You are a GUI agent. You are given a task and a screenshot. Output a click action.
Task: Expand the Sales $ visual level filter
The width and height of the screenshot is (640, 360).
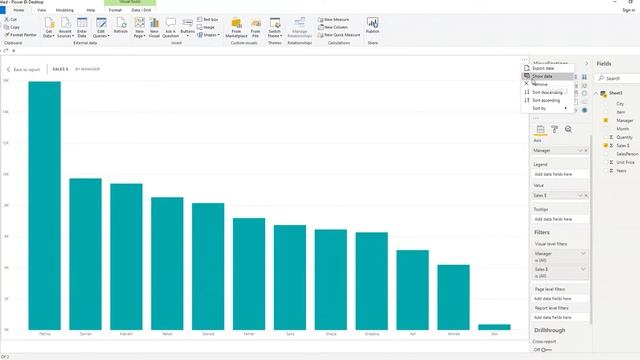[x=583, y=269]
